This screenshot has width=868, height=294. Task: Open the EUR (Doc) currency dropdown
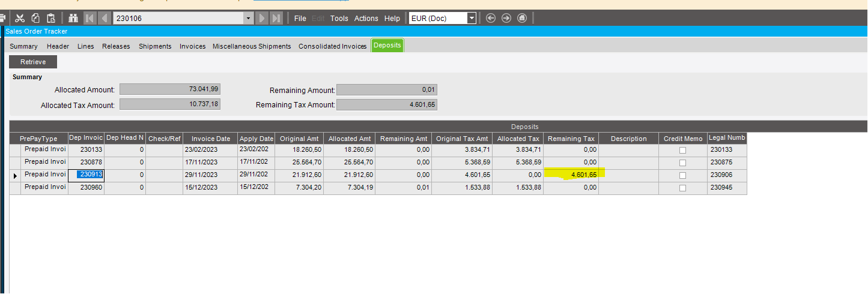472,18
